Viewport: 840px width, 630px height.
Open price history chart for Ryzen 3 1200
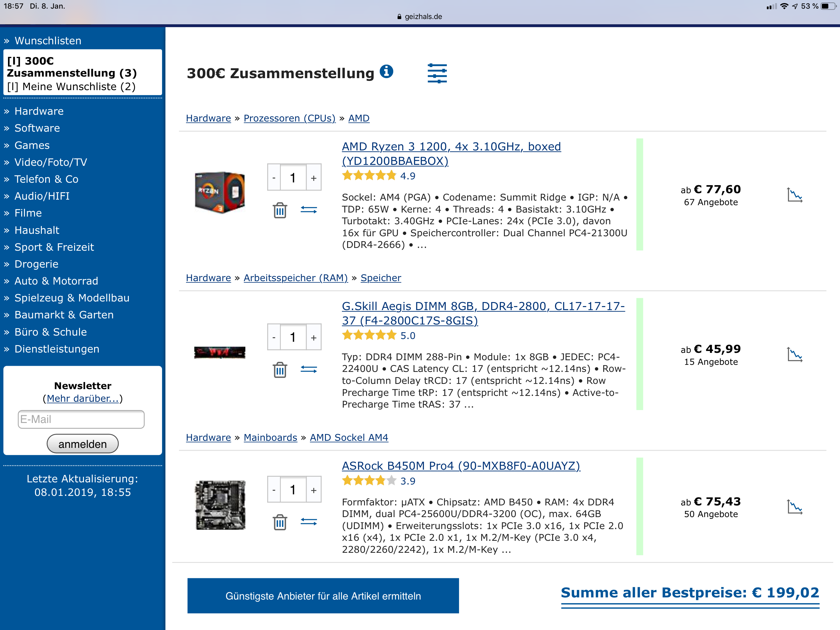coord(794,195)
